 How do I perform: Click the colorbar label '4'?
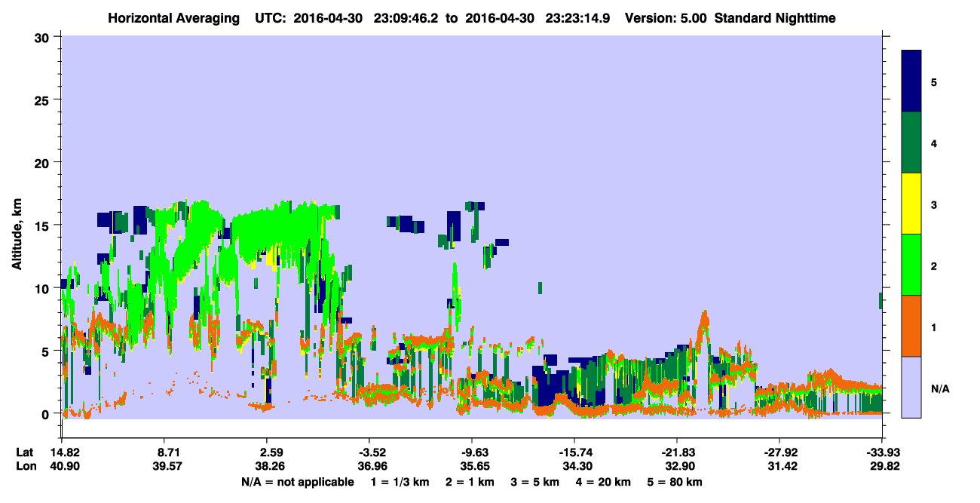tap(934, 143)
